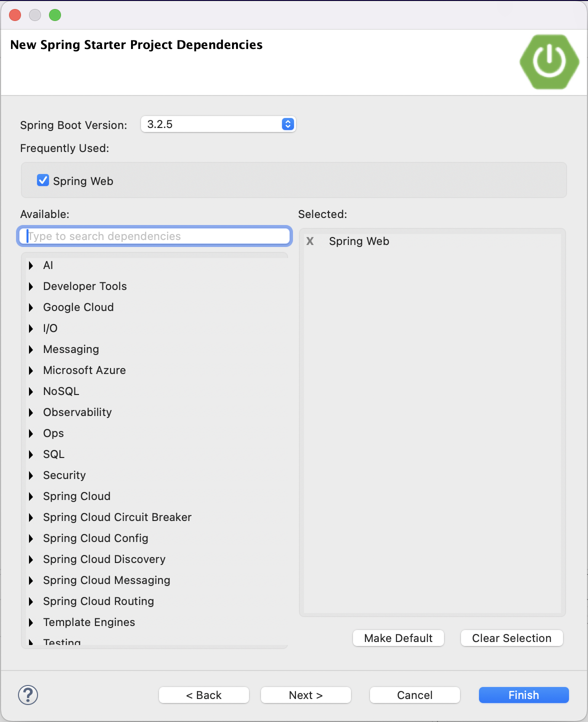Cancel the project wizard

click(x=414, y=695)
